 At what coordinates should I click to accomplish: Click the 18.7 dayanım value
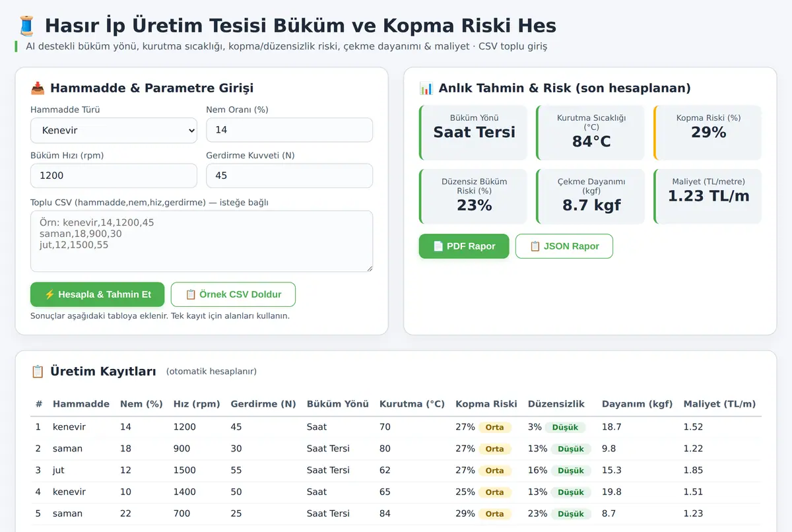[612, 427]
